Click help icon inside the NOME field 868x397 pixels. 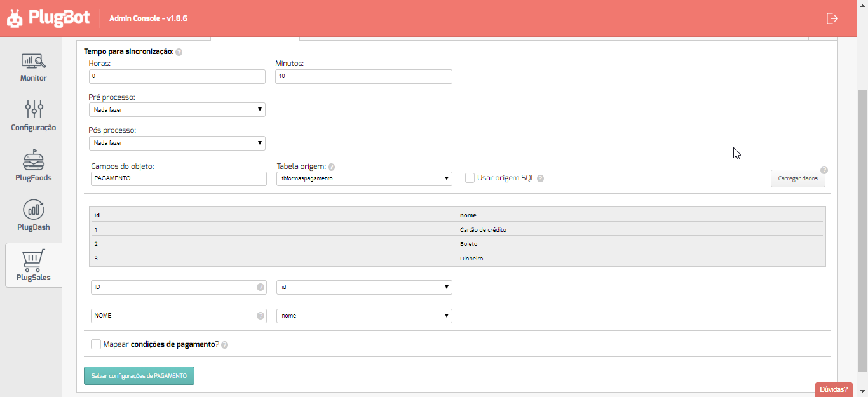coord(260,316)
